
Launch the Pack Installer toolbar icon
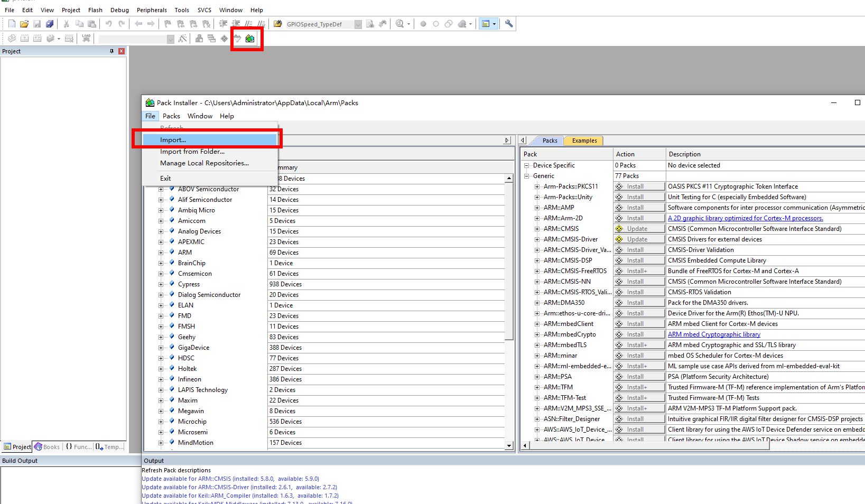tap(250, 39)
